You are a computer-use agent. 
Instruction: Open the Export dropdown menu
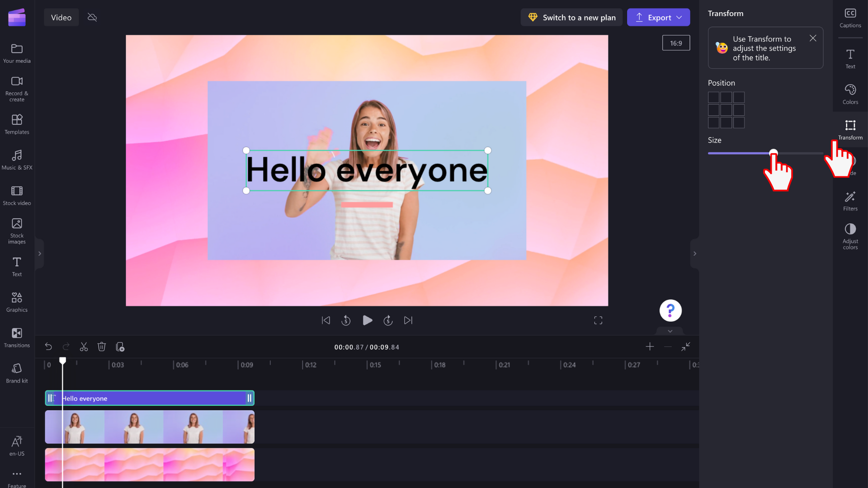pyautogui.click(x=679, y=17)
